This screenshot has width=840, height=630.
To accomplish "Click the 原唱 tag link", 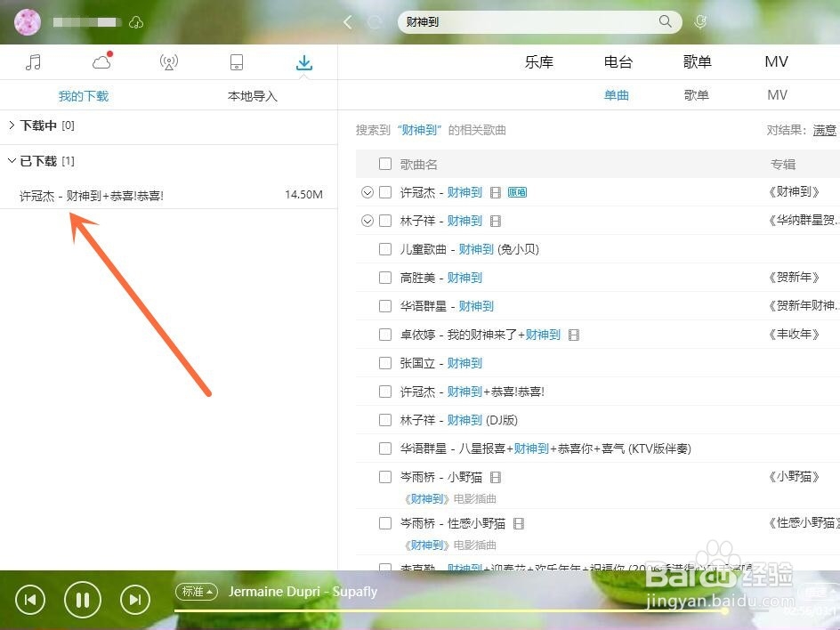I will pyautogui.click(x=516, y=191).
